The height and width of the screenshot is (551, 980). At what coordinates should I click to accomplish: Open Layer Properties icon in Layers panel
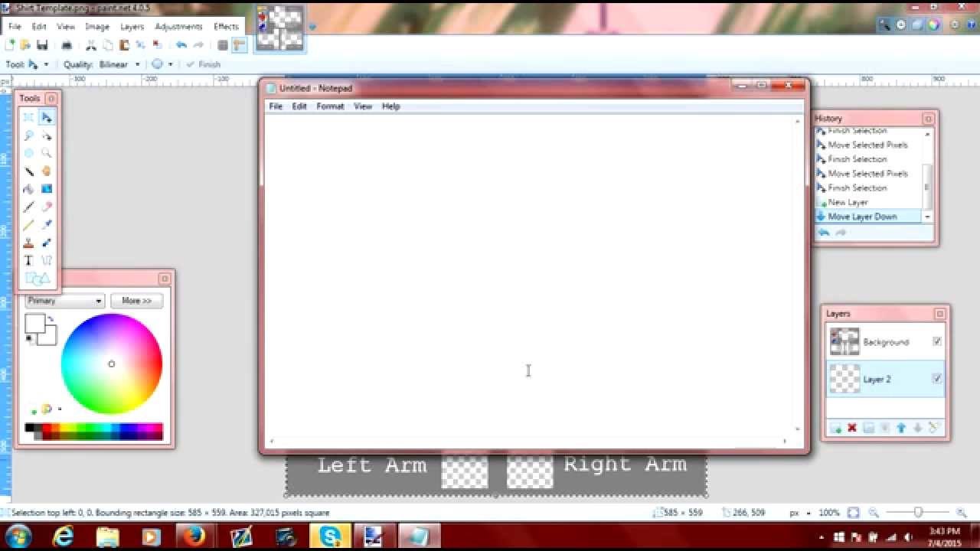click(x=933, y=428)
